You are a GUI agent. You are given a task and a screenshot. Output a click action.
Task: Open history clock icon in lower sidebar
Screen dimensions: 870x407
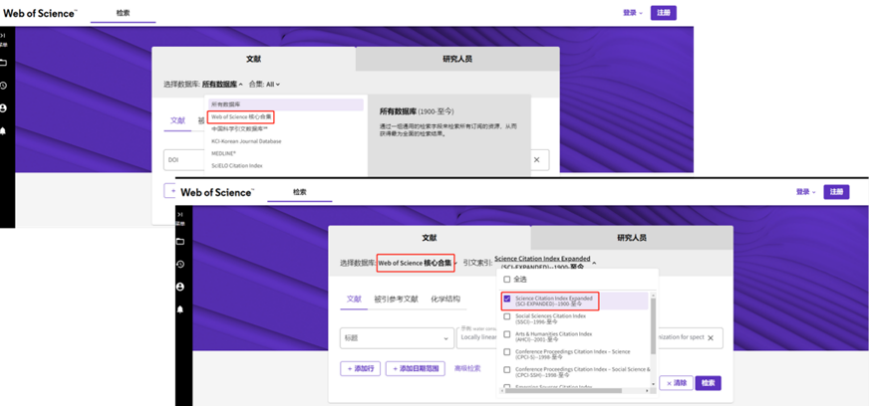tap(180, 264)
